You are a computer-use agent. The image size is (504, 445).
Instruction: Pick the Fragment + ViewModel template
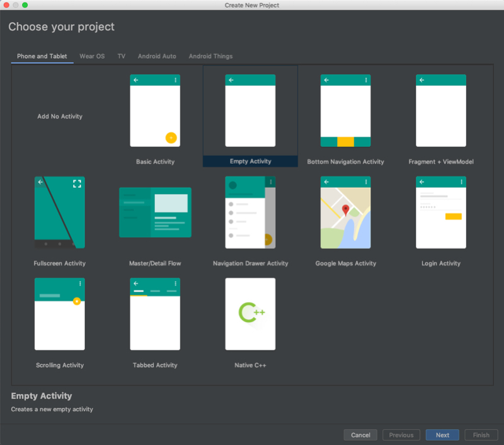coord(441,111)
